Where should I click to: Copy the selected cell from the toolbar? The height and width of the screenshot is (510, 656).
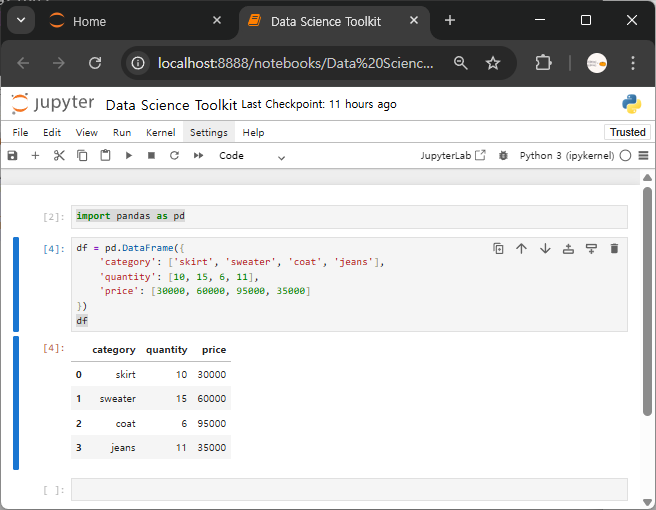pyautogui.click(x=82, y=156)
